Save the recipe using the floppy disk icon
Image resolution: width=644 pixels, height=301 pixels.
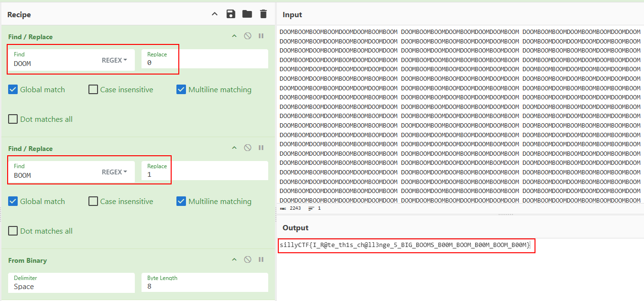(x=231, y=14)
